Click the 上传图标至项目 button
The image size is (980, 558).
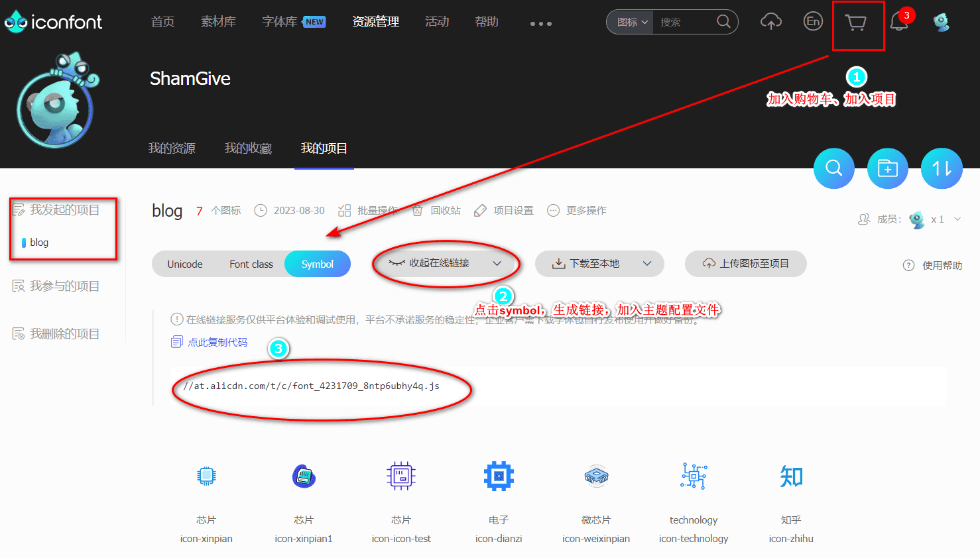tap(745, 264)
